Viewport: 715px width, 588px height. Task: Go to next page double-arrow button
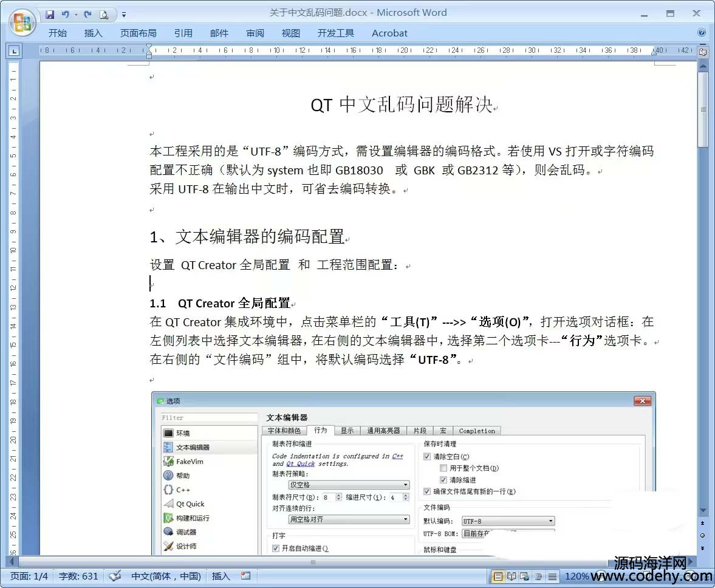tap(703, 548)
